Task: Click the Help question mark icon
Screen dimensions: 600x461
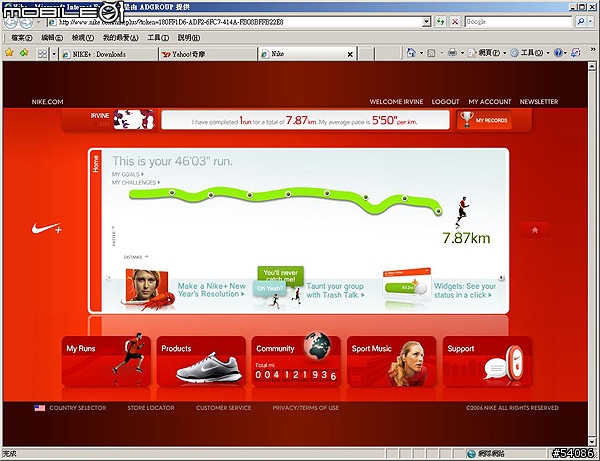Action: [x=558, y=53]
